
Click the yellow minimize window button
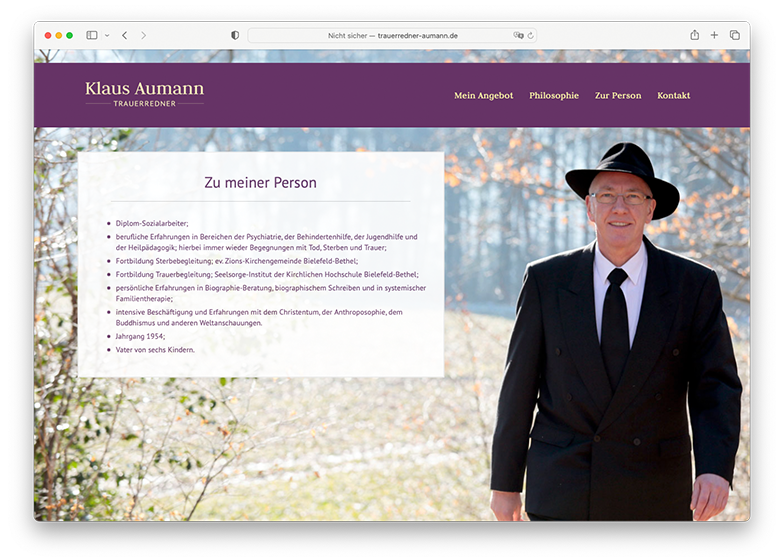coord(58,36)
